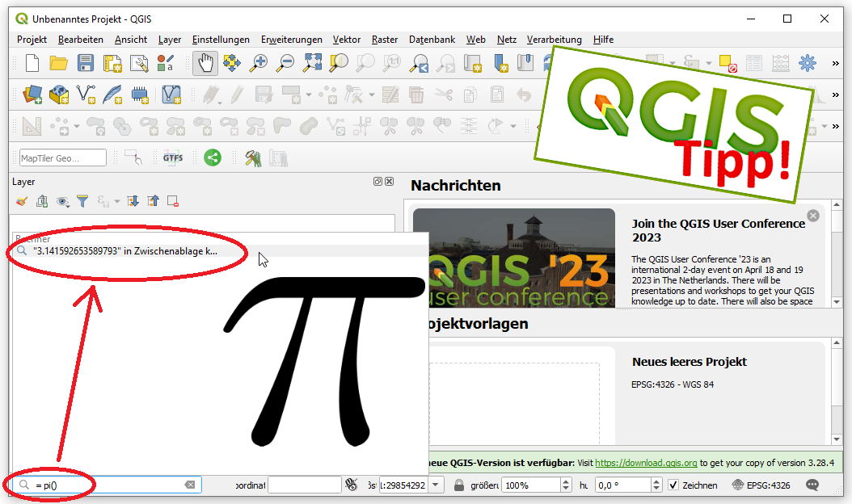Open the layout manager icon

139,64
